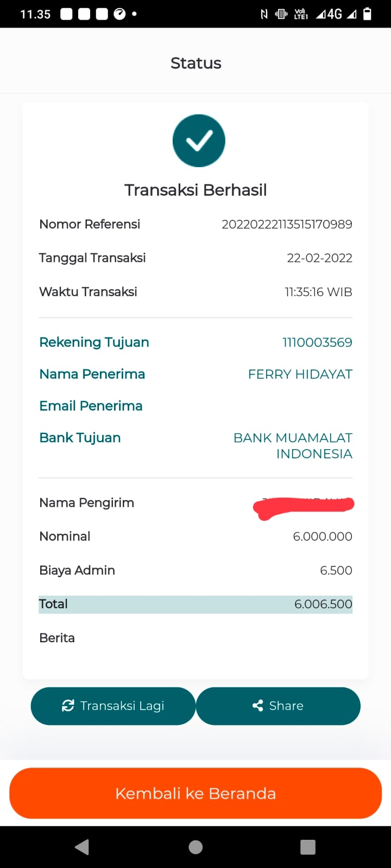391x868 pixels.
Task: Tap the success checkmark icon
Action: pos(199,141)
